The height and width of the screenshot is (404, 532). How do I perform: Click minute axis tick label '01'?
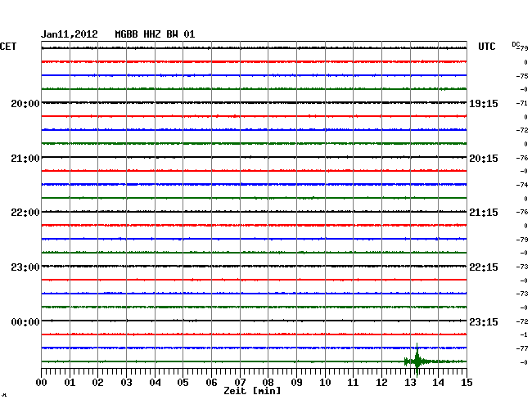coord(70,383)
